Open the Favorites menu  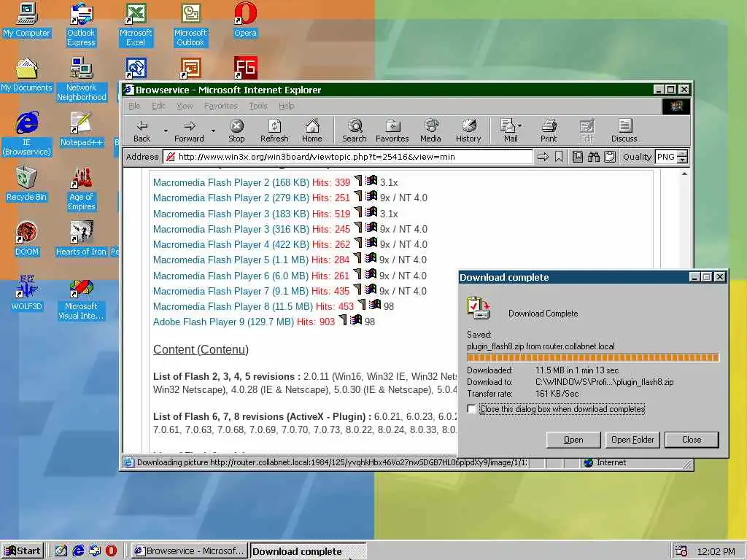tap(220, 106)
